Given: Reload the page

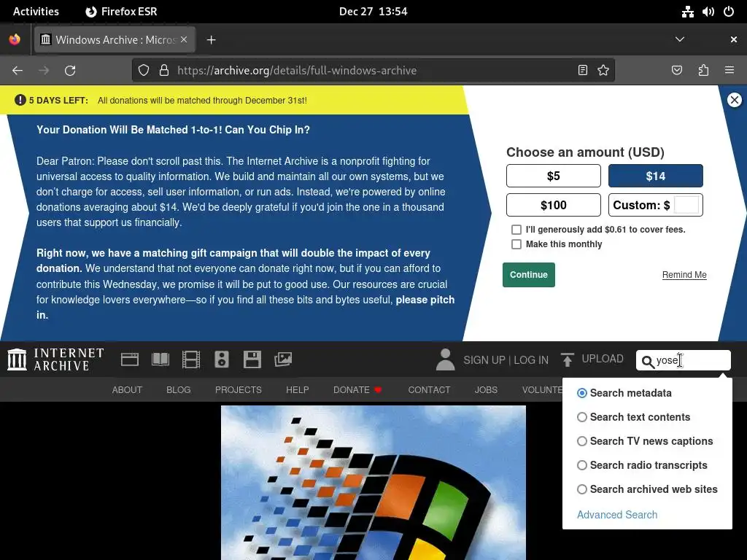Looking at the screenshot, I should [70, 71].
